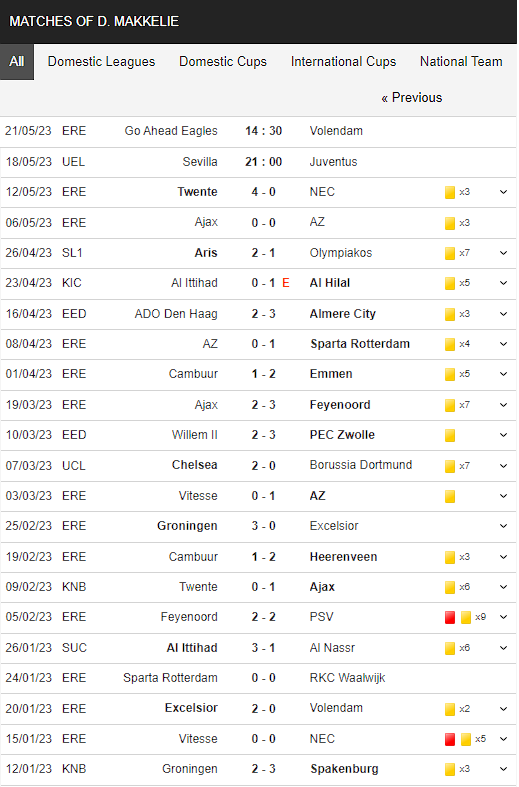Viewport: 519px width, 787px height.
Task: Select the Domestic Cups tab
Action: [x=223, y=62]
